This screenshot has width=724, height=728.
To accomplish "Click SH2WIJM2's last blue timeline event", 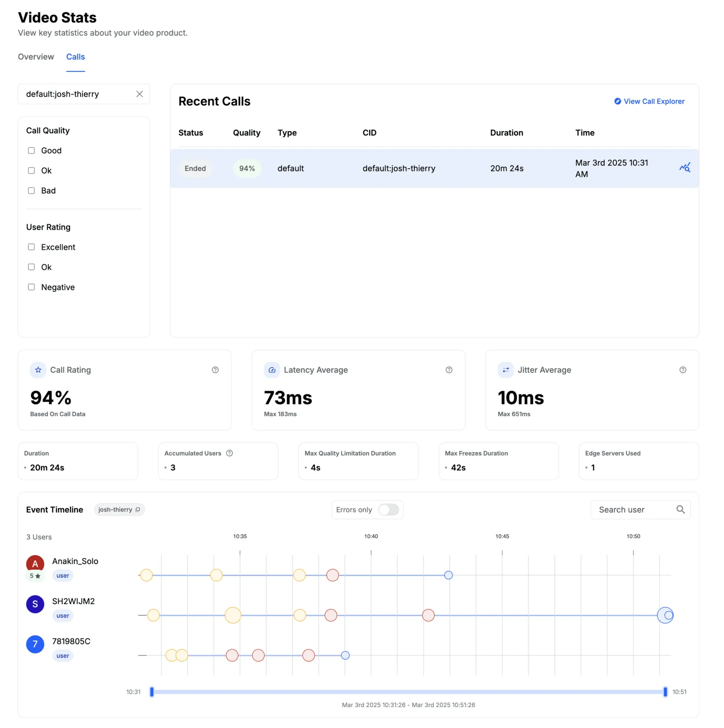I will click(x=665, y=615).
